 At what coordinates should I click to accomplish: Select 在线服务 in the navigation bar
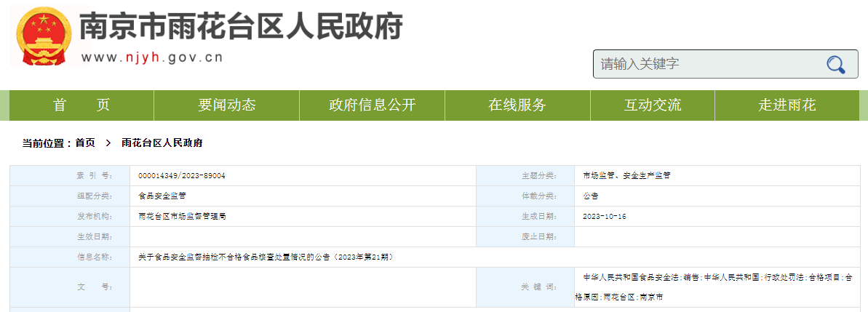[x=517, y=105]
